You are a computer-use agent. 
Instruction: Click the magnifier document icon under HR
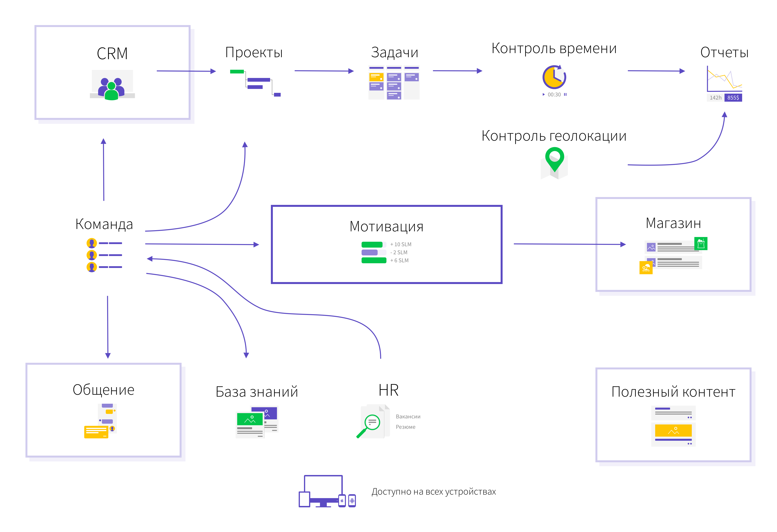[373, 421]
